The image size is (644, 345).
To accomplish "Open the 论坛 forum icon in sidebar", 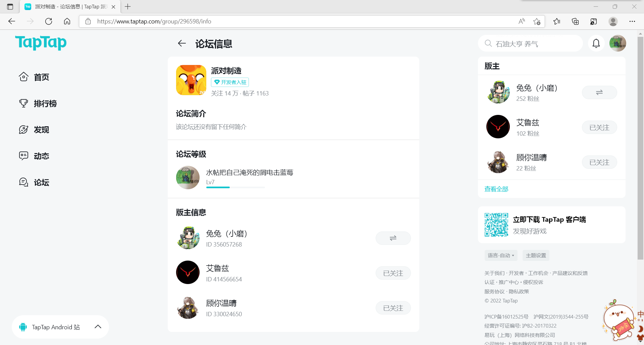I will pyautogui.click(x=23, y=182).
